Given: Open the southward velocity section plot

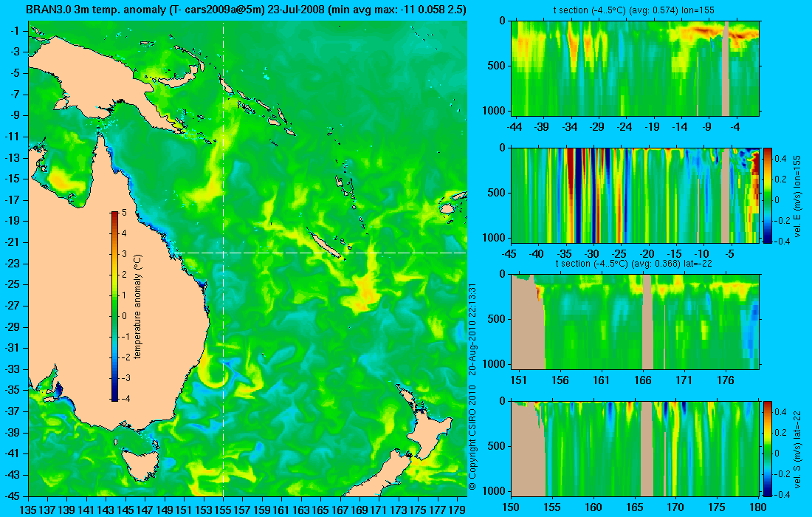Looking at the screenshot, I should point(635,448).
